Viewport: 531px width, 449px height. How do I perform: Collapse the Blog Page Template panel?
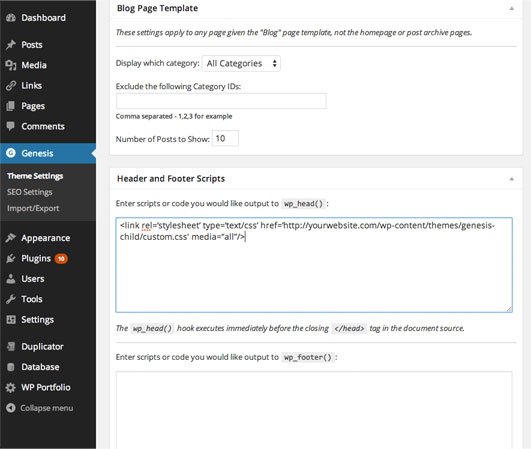coord(511,8)
